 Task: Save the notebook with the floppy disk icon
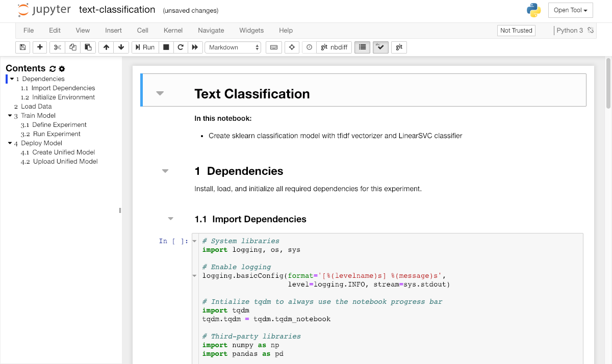[22, 47]
